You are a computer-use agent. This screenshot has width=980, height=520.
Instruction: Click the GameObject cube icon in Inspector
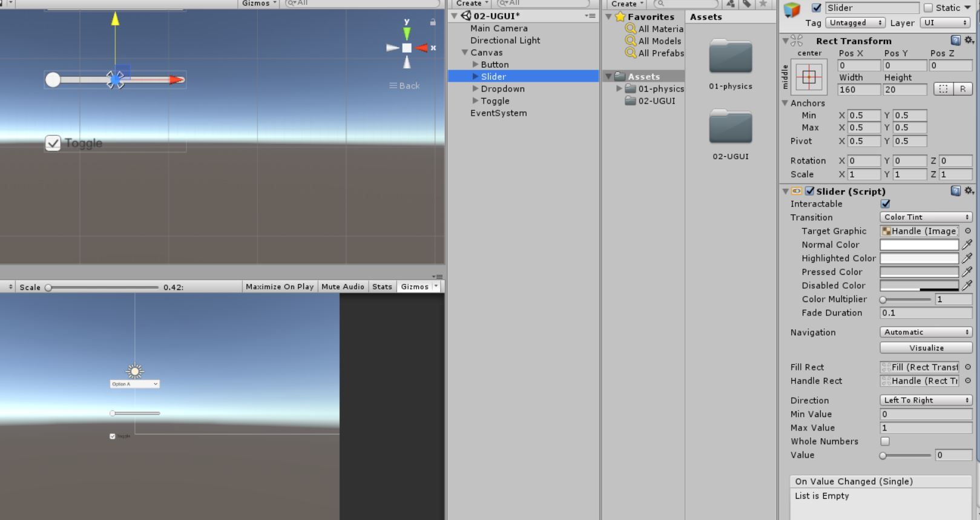[792, 9]
